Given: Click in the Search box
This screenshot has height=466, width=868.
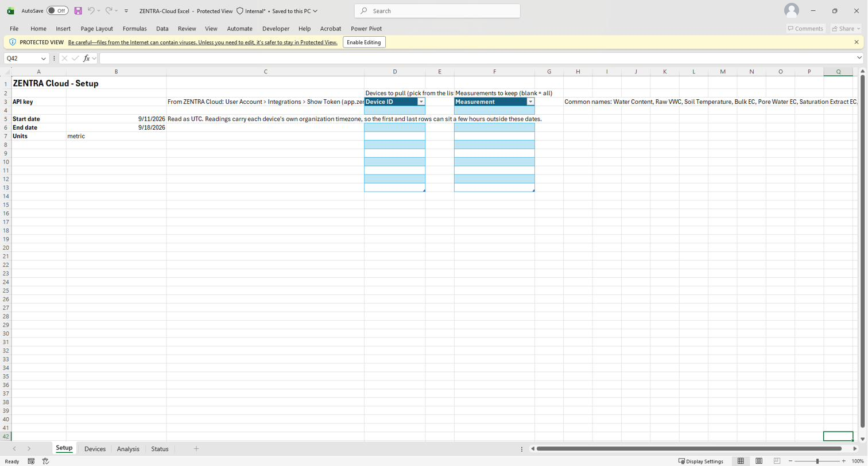Looking at the screenshot, I should [x=437, y=11].
